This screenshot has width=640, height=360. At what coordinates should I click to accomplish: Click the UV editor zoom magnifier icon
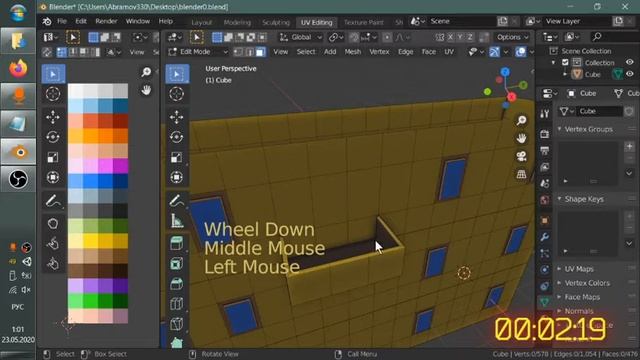click(146, 72)
